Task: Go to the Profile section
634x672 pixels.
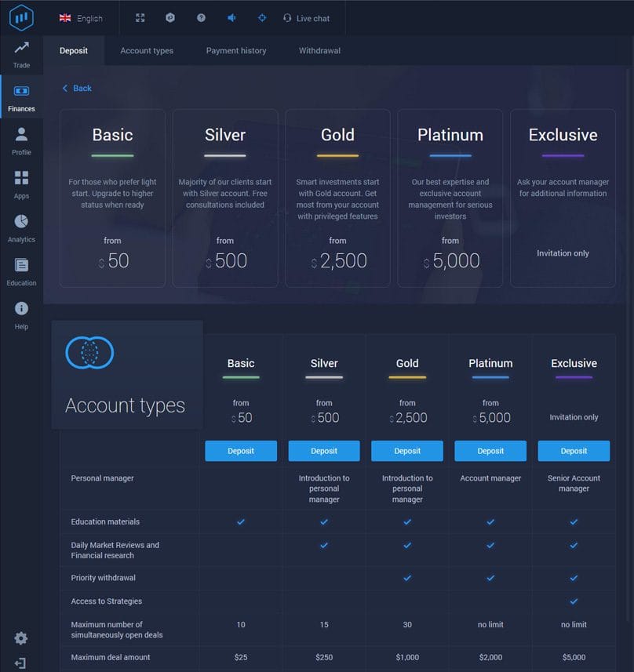Action: click(x=21, y=140)
